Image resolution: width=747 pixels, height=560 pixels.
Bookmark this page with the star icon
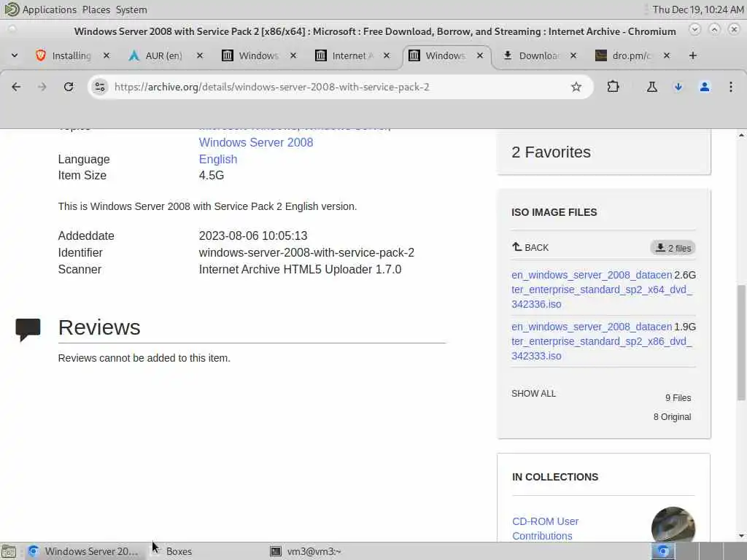pyautogui.click(x=576, y=87)
